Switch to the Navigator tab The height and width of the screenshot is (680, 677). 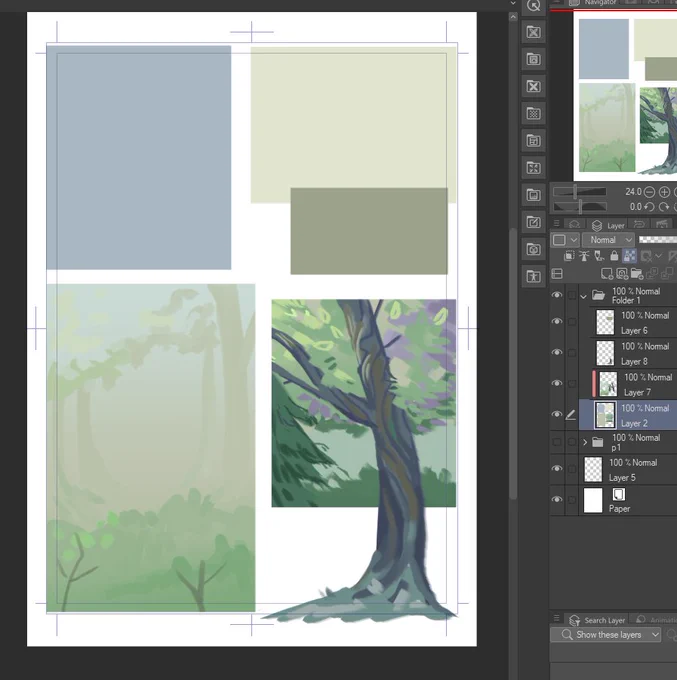tap(593, 3)
